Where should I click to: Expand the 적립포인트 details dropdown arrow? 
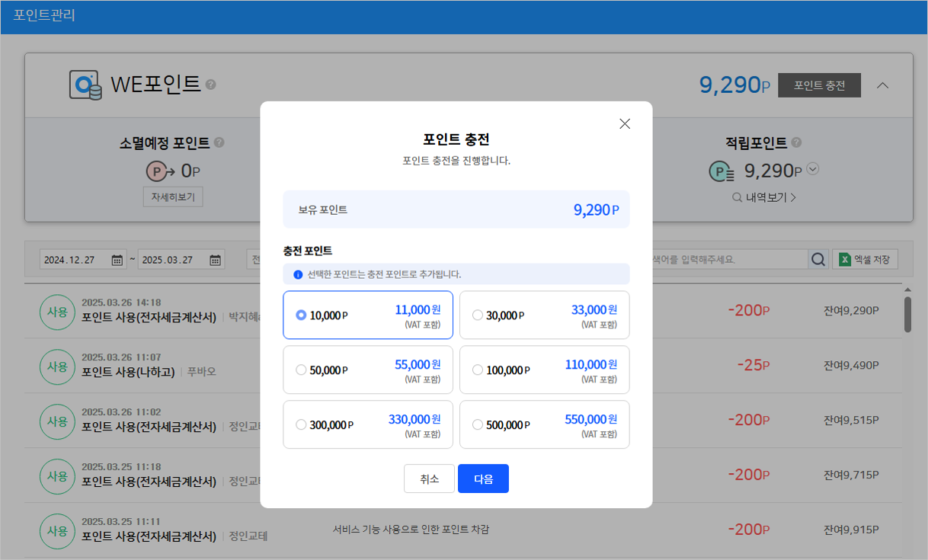pyautogui.click(x=812, y=169)
